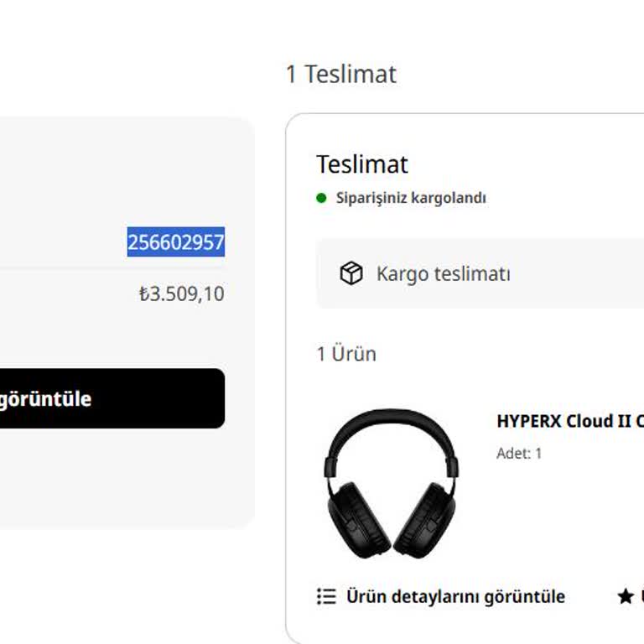Image resolution: width=644 pixels, height=644 pixels.
Task: Click the list icon beside Ürün detaylarını görüntüle
Action: click(x=326, y=596)
